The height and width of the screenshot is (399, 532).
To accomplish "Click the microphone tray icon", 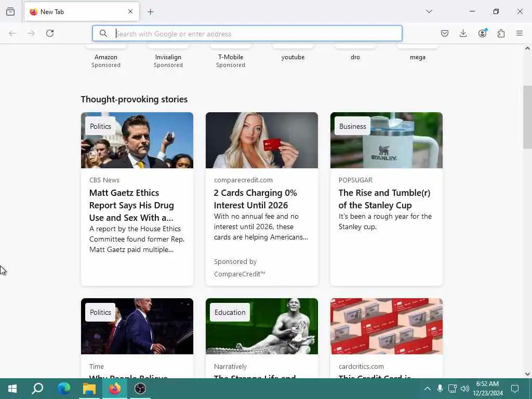I will [x=440, y=389].
